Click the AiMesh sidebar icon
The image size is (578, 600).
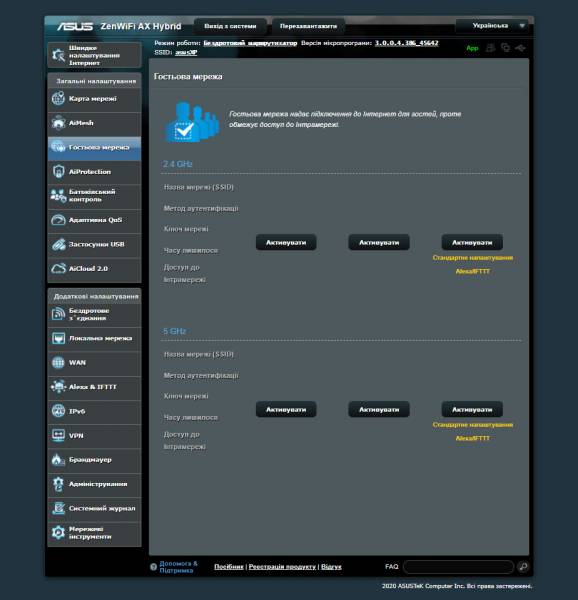[58, 123]
